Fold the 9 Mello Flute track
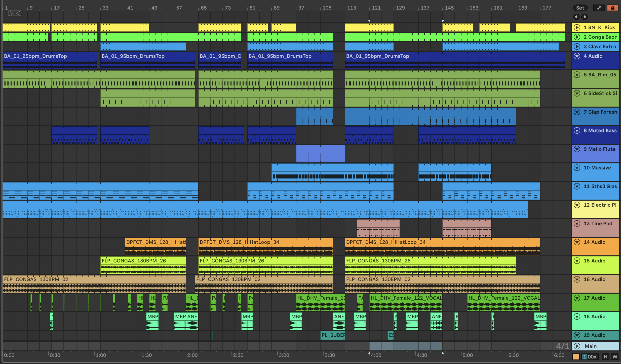Viewport: 621px width, 364px height. (577, 149)
